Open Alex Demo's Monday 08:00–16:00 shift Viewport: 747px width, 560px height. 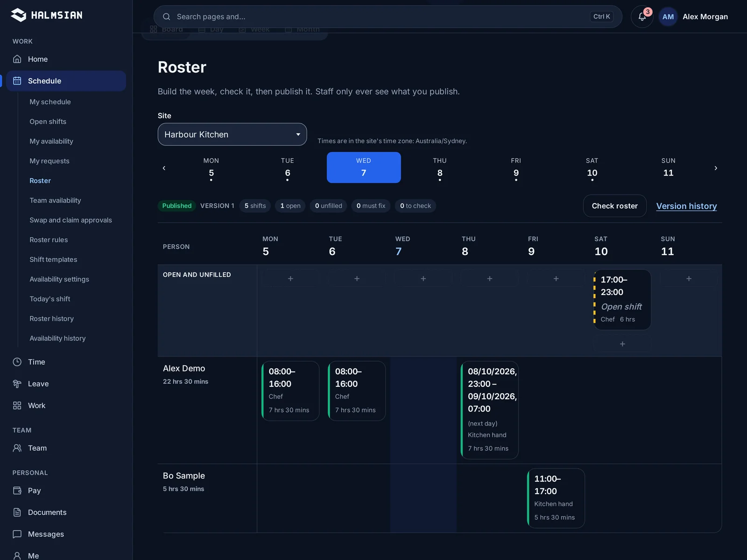[290, 391]
